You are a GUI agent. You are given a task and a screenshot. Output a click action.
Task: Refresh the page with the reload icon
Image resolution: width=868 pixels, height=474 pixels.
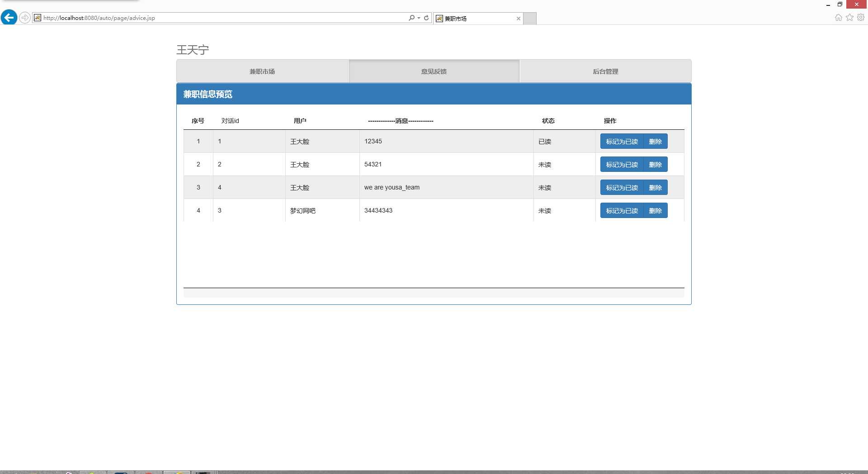426,18
